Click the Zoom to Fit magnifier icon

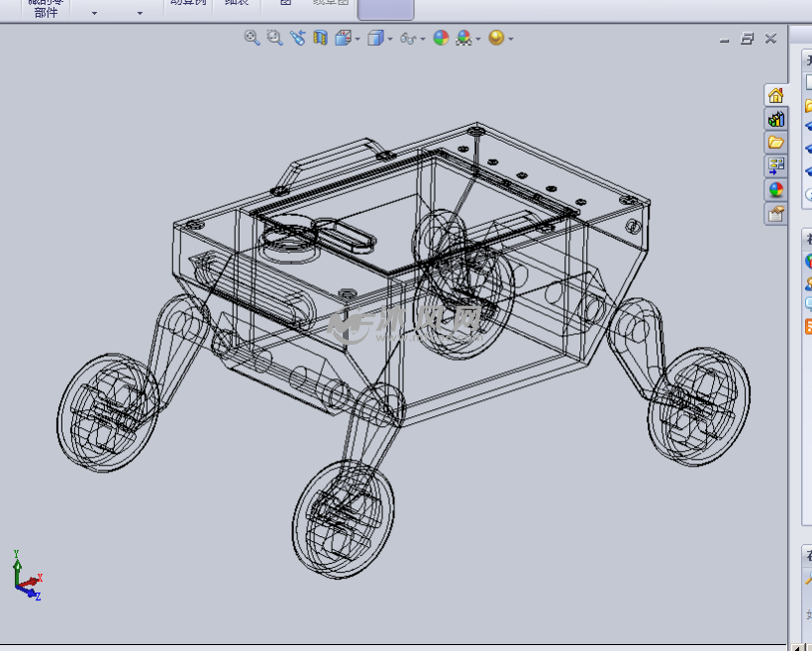click(x=252, y=38)
